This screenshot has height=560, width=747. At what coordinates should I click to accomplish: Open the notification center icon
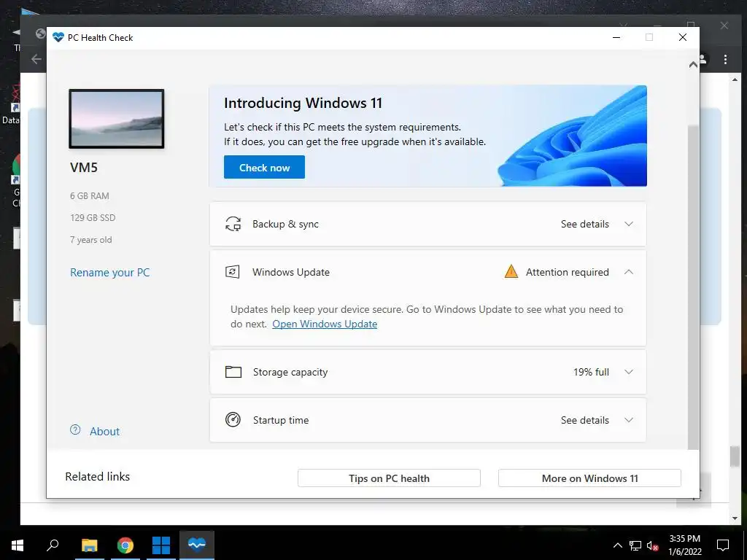723,545
